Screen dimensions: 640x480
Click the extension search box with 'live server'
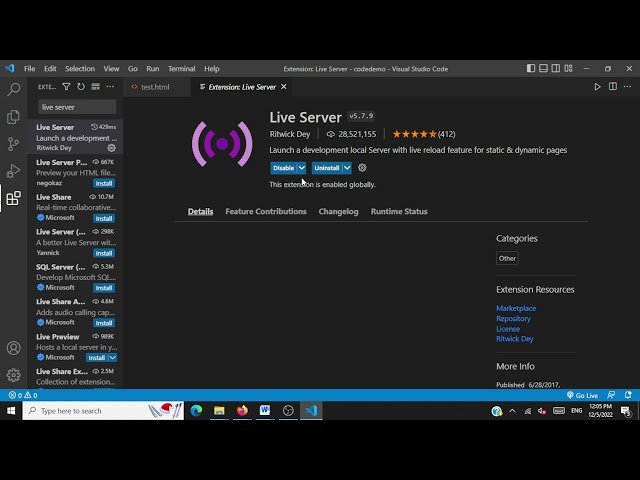(76, 107)
